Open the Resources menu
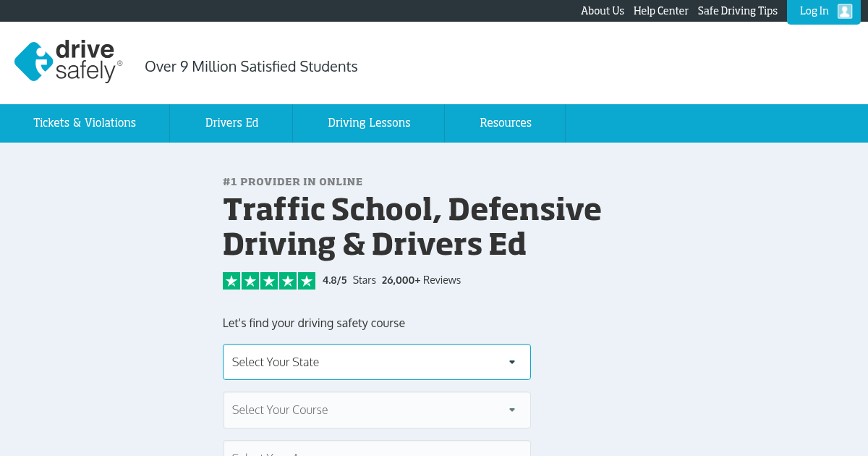The image size is (868, 456). tap(506, 123)
